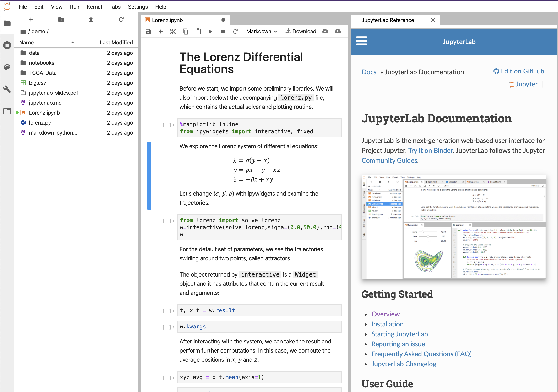Click the cloud upload icon in toolbar
The image size is (558, 392).
(x=338, y=31)
